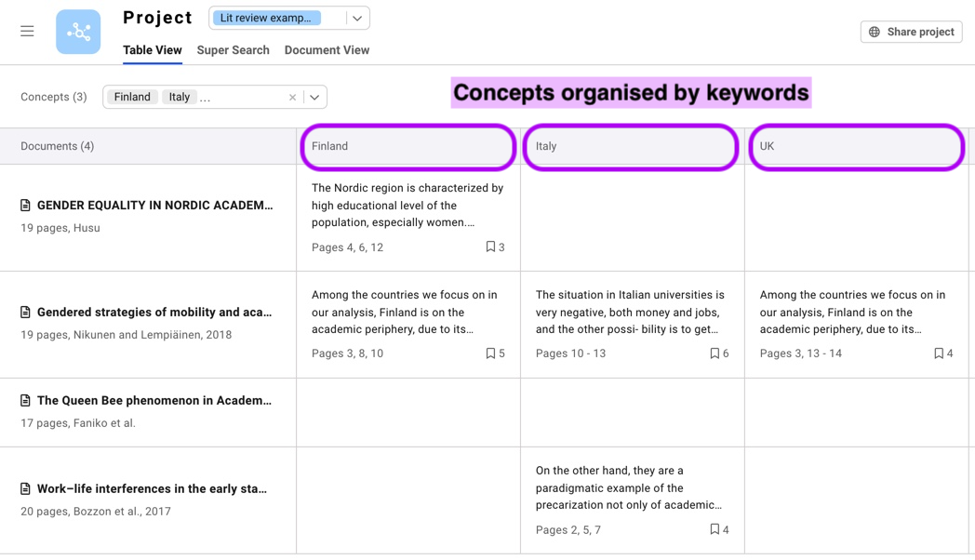Open the Document View tab
975x560 pixels.
pyautogui.click(x=327, y=50)
